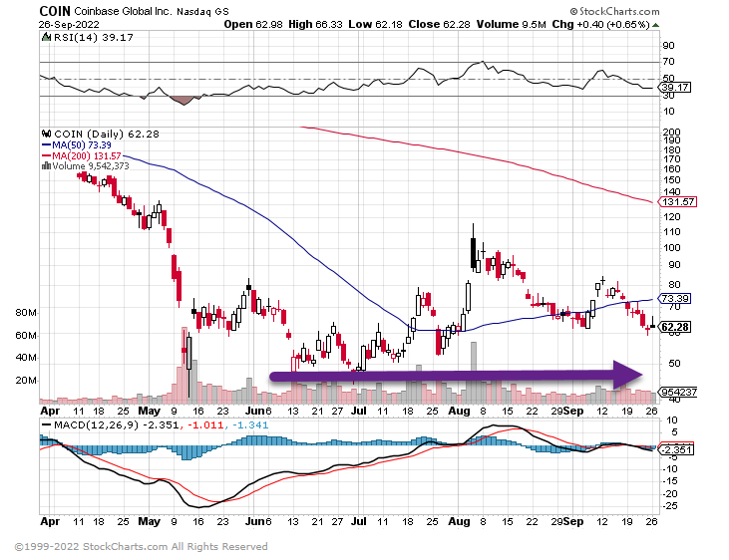Click the 73.39 blue price tag on the axis
The image size is (729, 560).
click(x=674, y=298)
